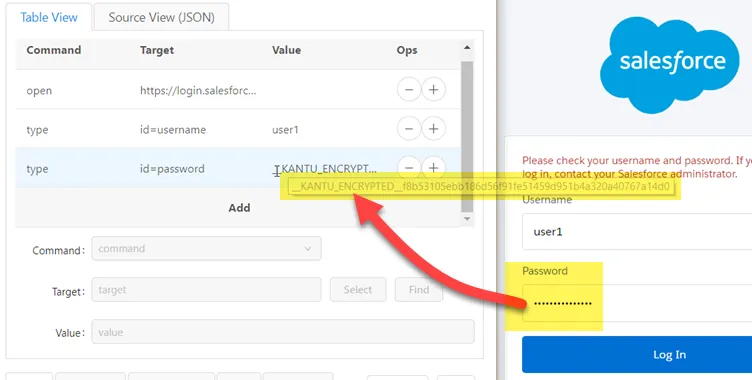Select the https://login.salesforc... target cell

198,90
